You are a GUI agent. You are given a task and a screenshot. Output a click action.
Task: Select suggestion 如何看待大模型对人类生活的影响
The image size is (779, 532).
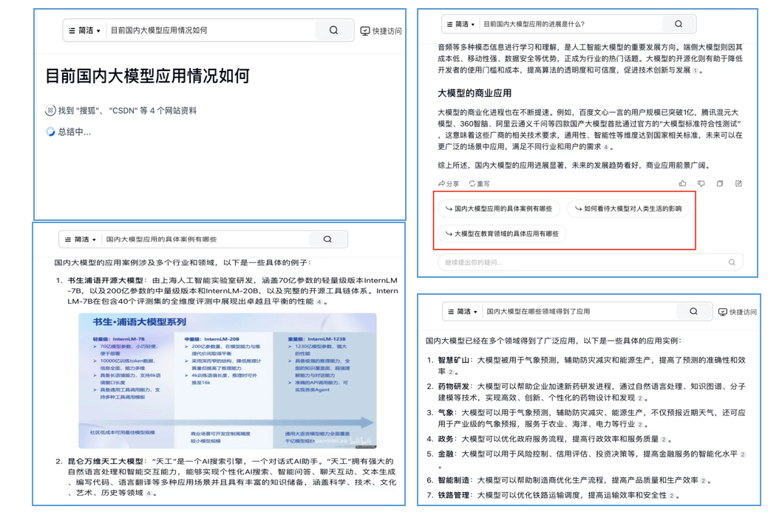tap(628, 208)
